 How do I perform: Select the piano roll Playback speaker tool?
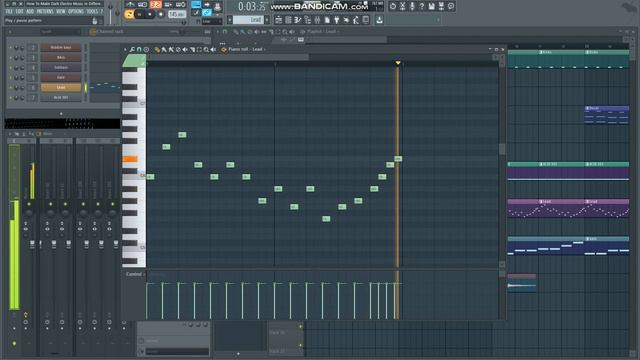tap(213, 49)
